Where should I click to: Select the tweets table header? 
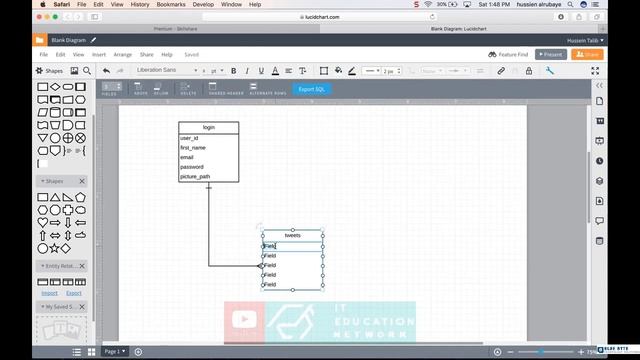[x=293, y=236]
